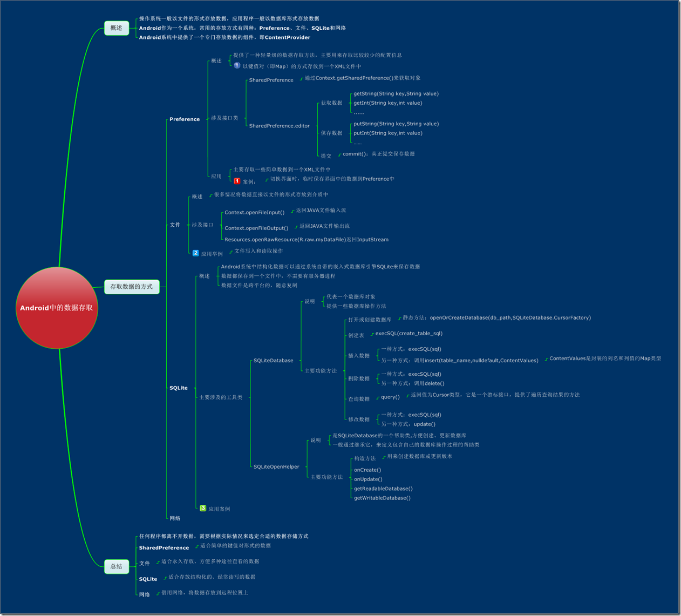Select the SQLiteOpenHelper node
This screenshot has height=616, width=681.
(x=276, y=467)
